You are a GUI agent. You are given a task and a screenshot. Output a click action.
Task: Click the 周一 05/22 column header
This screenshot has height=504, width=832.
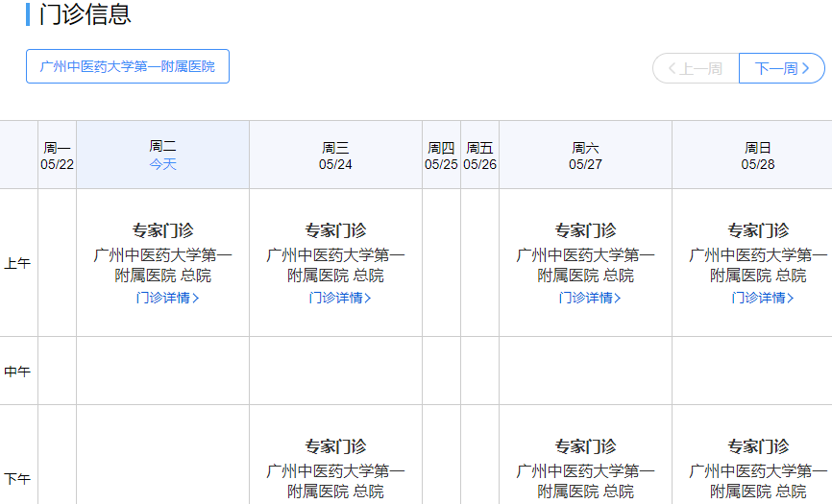57,155
